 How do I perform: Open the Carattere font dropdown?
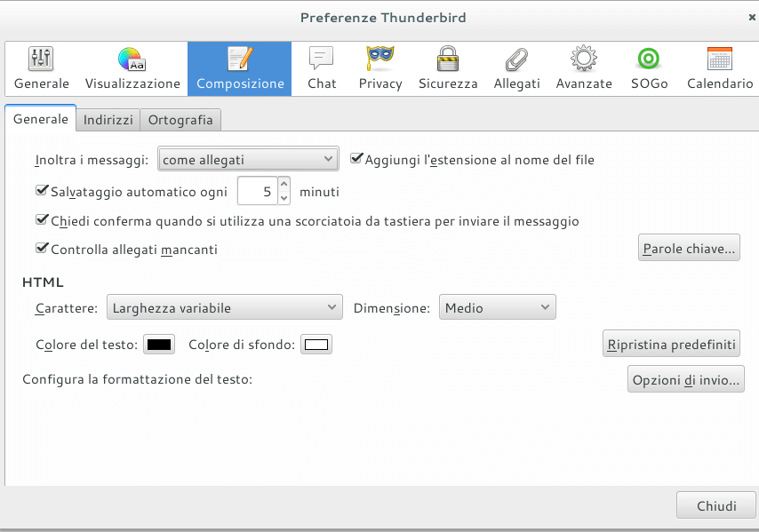tap(224, 308)
